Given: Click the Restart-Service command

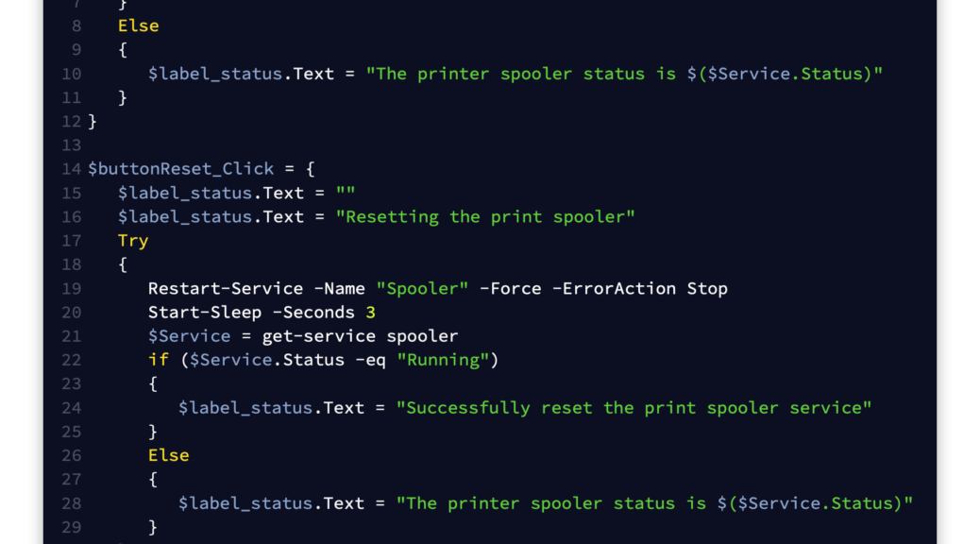Looking at the screenshot, I should [x=226, y=288].
